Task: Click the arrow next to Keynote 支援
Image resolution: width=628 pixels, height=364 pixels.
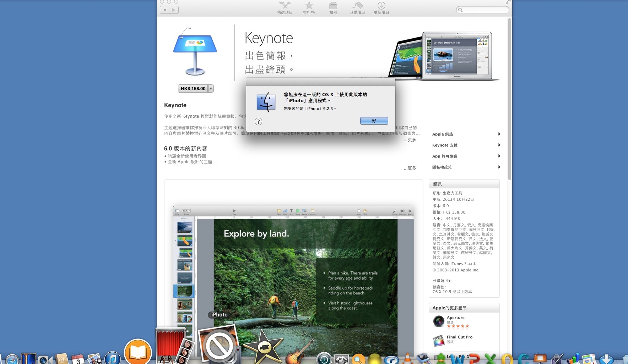Action: pos(499,145)
